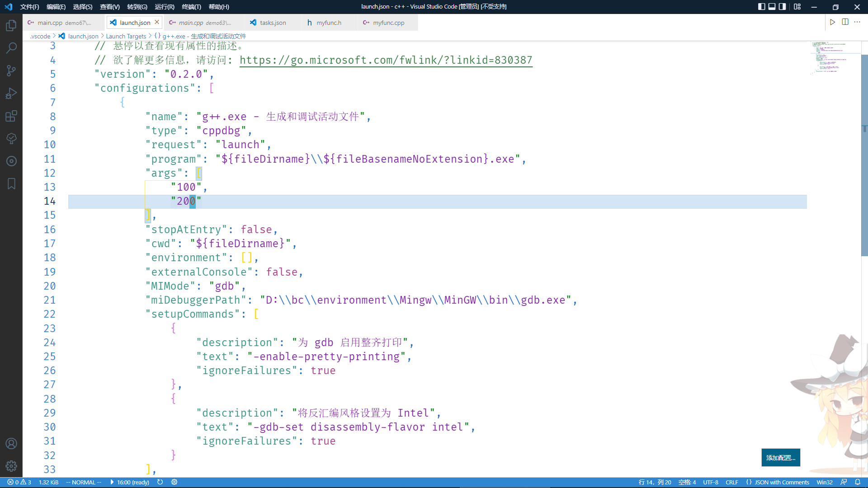
Task: Click the errors and warnings indicator
Action: pos(17,482)
